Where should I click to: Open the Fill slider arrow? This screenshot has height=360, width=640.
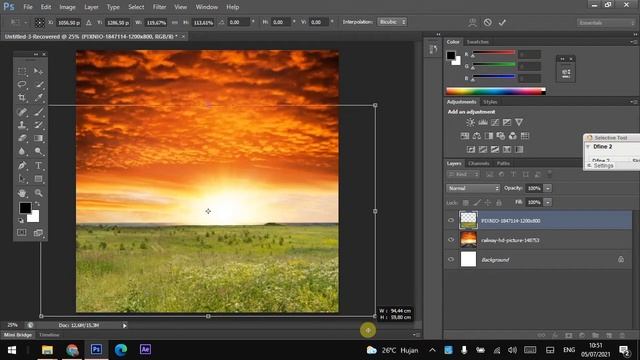pos(548,202)
